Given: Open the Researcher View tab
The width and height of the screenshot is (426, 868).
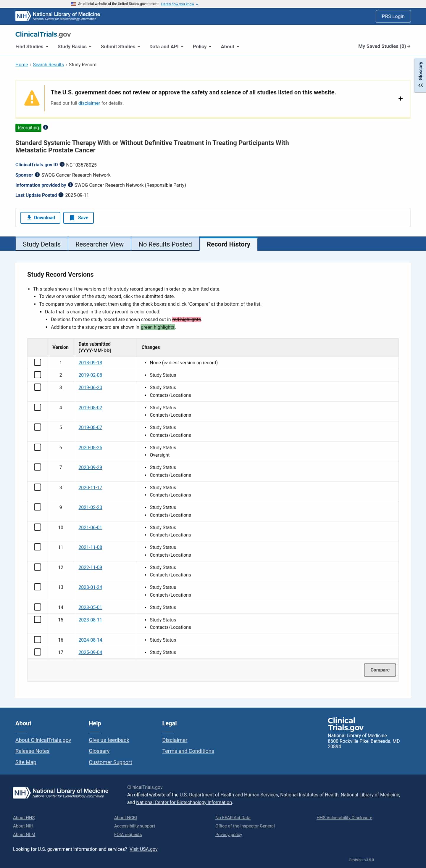Looking at the screenshot, I should (x=99, y=244).
